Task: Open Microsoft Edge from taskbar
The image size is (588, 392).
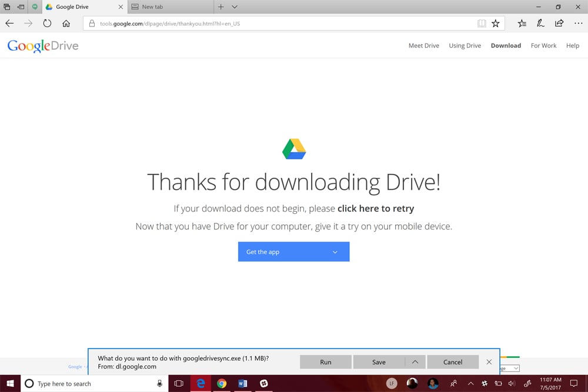Action: tap(201, 383)
